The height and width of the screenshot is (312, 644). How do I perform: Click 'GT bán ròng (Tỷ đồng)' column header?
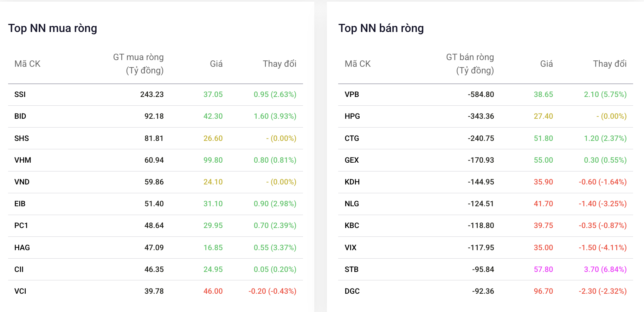(x=470, y=64)
